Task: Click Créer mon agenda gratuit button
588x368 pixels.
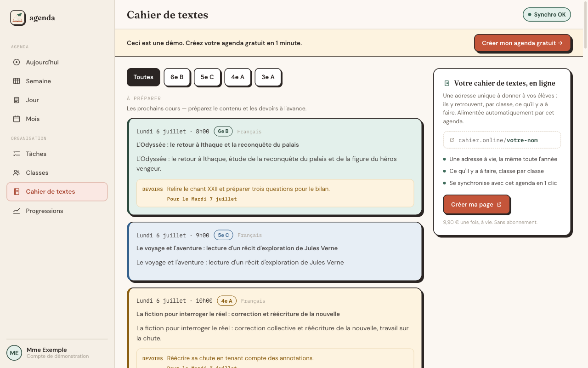Action: tap(522, 43)
